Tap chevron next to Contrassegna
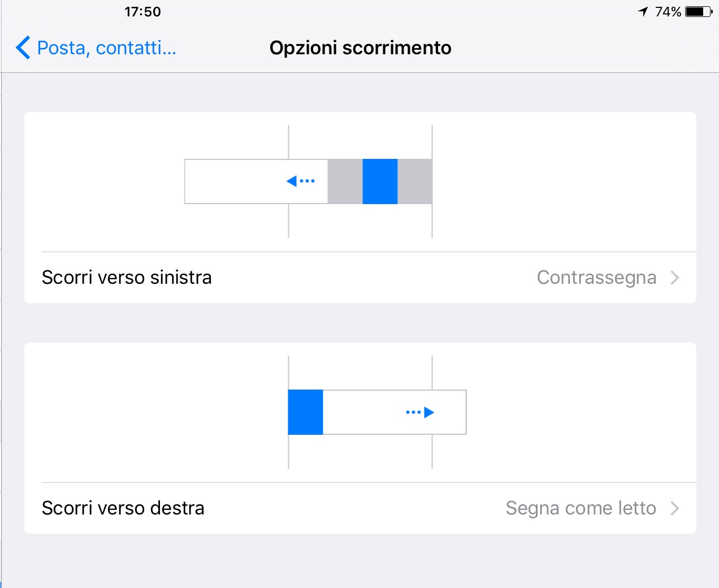The height and width of the screenshot is (588, 719). (674, 278)
